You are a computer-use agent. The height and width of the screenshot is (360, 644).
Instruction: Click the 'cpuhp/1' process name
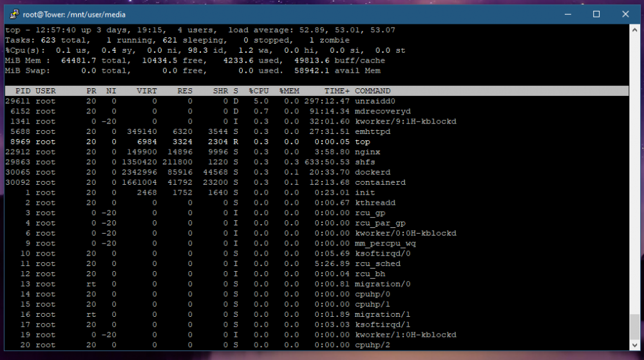(372, 305)
